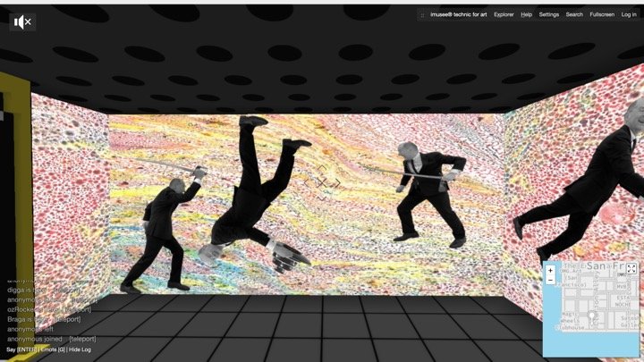Click Log in link
644x362 pixels.
tap(629, 14)
